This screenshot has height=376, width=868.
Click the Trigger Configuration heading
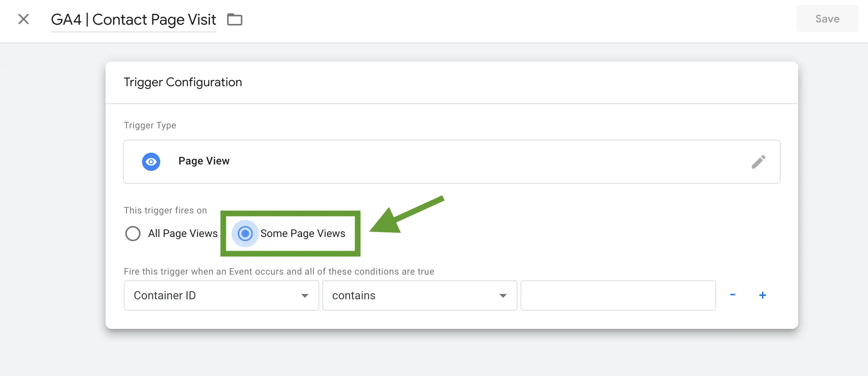pos(183,82)
